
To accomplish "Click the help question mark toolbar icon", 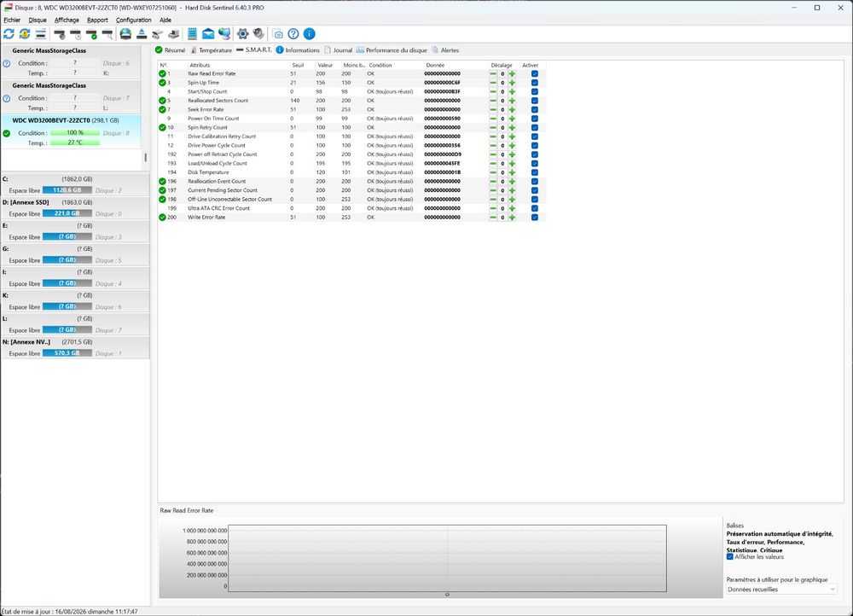I will pyautogui.click(x=293, y=34).
